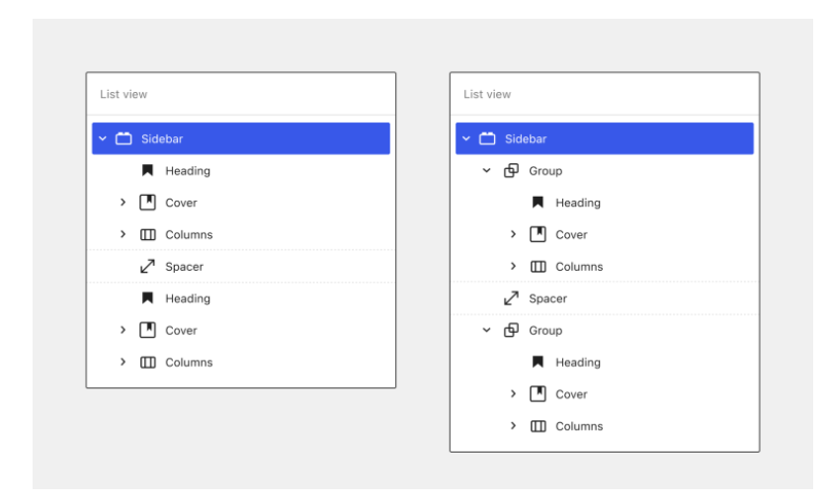Image resolution: width=829 pixels, height=504 pixels.
Task: Click the first Heading bookmark icon in left panel
Action: [x=147, y=171]
